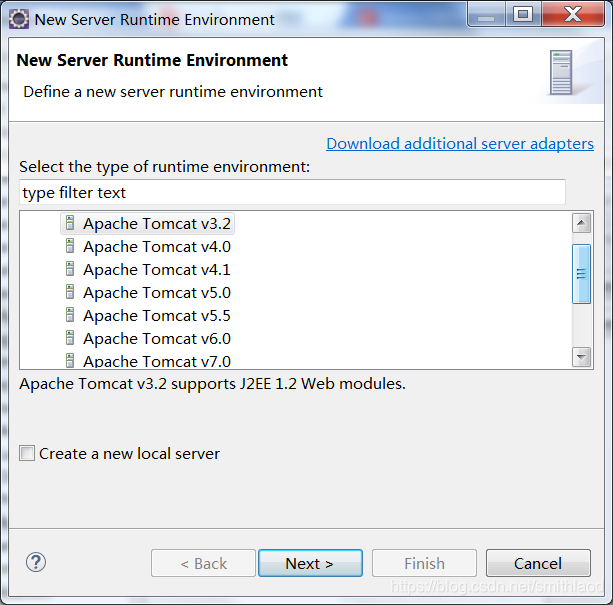Click the label 'Select the type of runtime environment:'

tap(165, 167)
